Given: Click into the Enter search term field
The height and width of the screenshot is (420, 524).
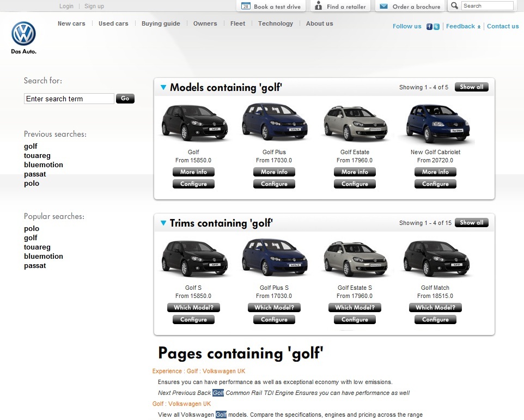Looking at the screenshot, I should tap(69, 99).
